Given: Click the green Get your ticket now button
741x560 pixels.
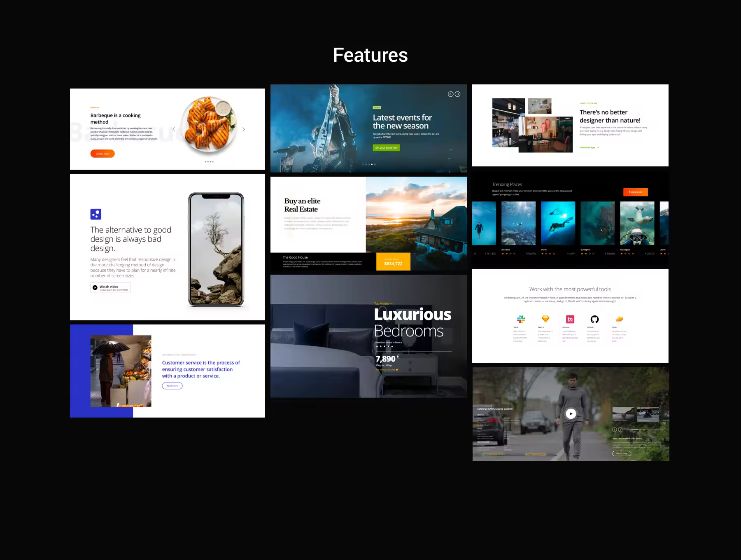Looking at the screenshot, I should coord(386,148).
